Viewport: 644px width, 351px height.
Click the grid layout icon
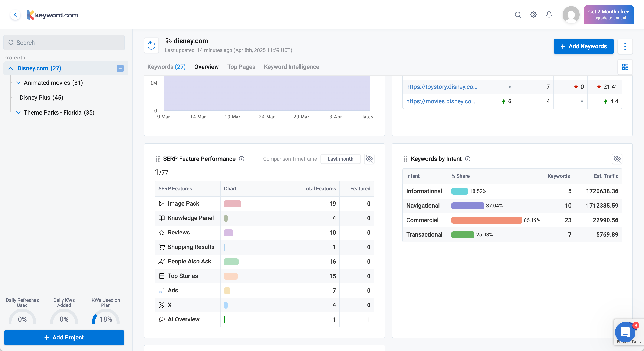coord(625,67)
